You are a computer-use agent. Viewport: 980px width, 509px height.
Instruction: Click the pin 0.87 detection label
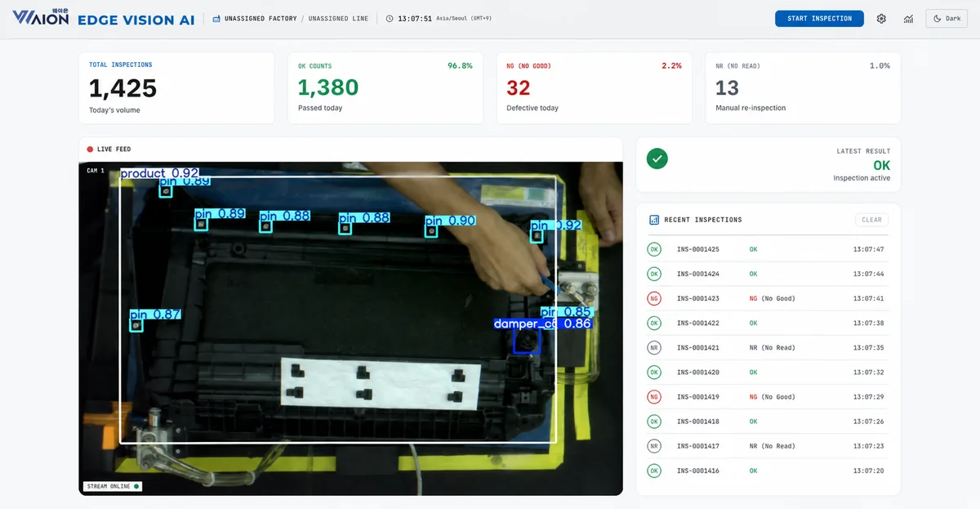point(155,315)
